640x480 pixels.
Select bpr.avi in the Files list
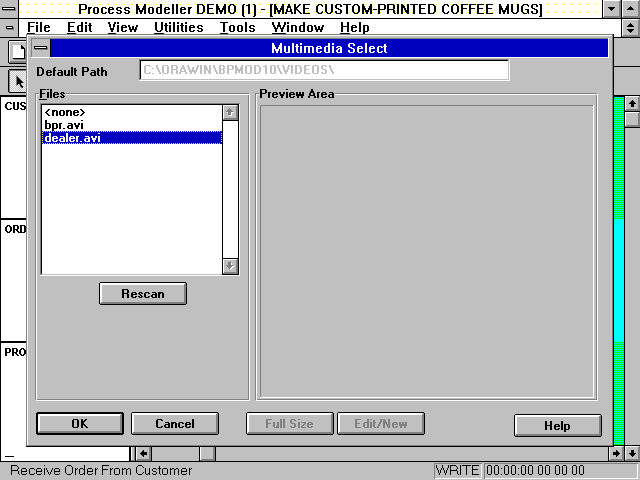64,125
